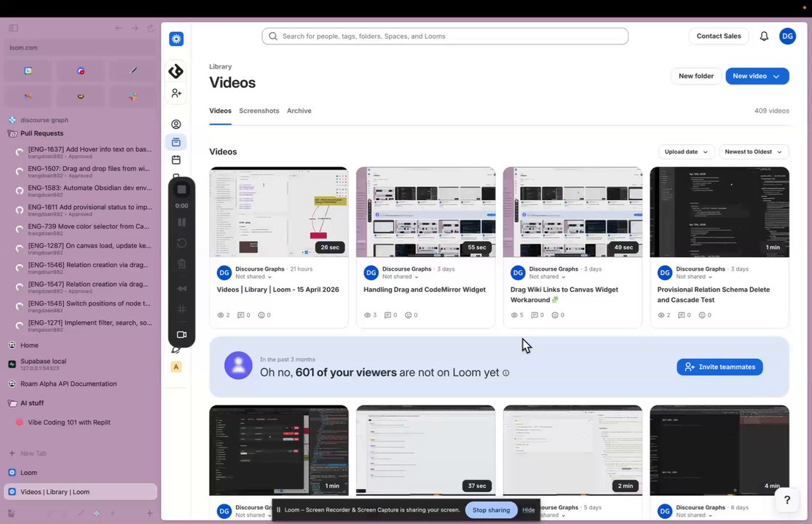Open the Supabase local tab

pos(80,364)
